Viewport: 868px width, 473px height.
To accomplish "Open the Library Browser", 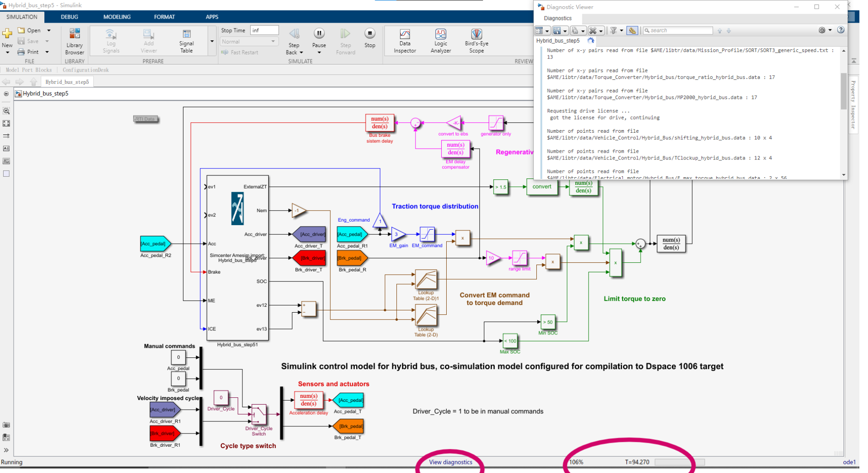I will 74,41.
